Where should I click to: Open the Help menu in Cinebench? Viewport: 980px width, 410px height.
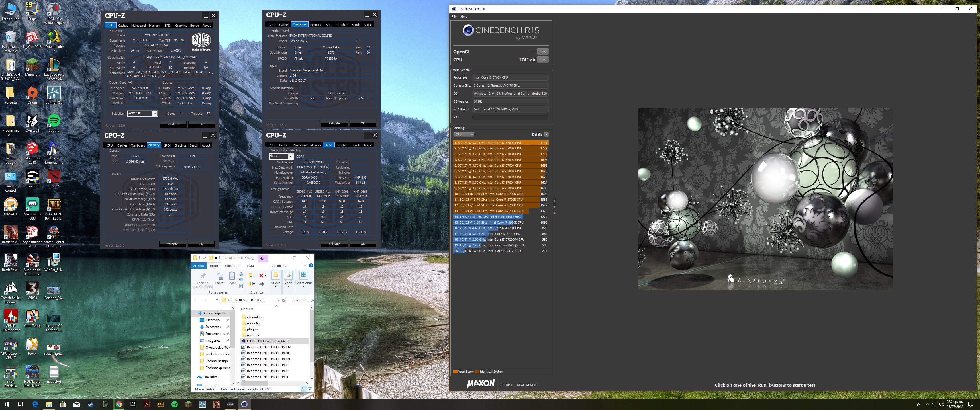[x=464, y=17]
